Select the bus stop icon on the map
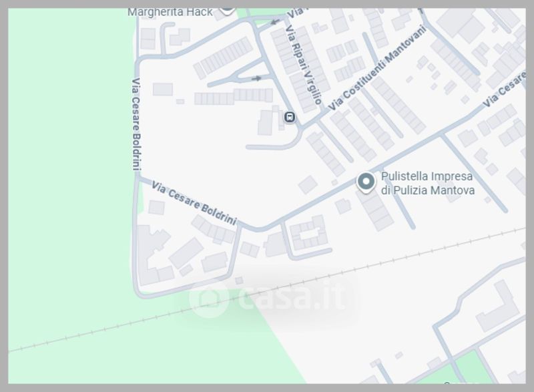Viewport: 534px width, 392px height. pyautogui.click(x=290, y=117)
